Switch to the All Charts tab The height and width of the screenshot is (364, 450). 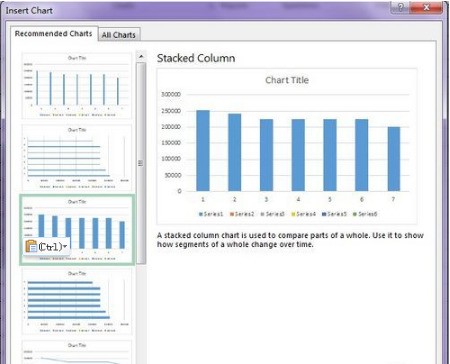[x=119, y=35]
